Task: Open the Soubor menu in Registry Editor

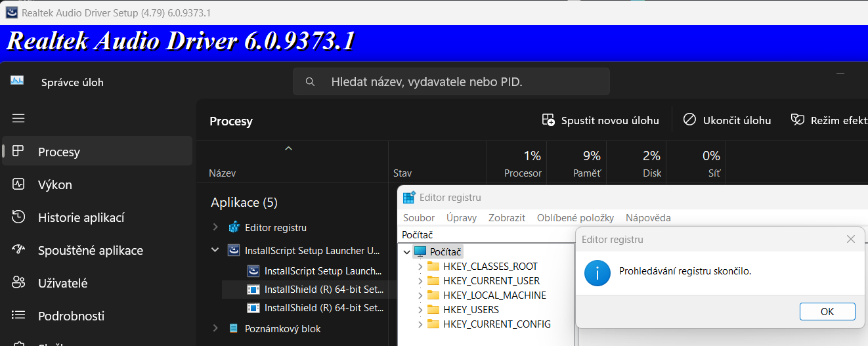Action: click(419, 217)
